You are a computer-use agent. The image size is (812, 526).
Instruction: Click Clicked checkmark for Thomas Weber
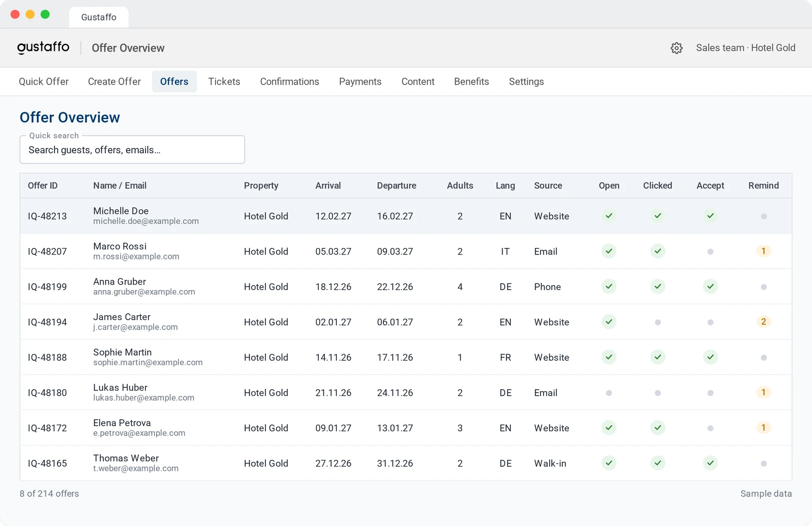pos(658,463)
